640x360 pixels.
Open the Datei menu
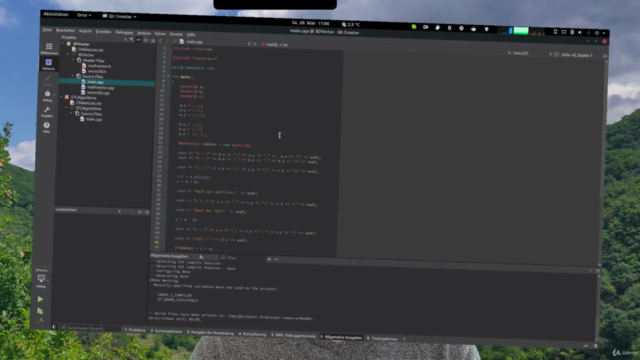pos(47,30)
